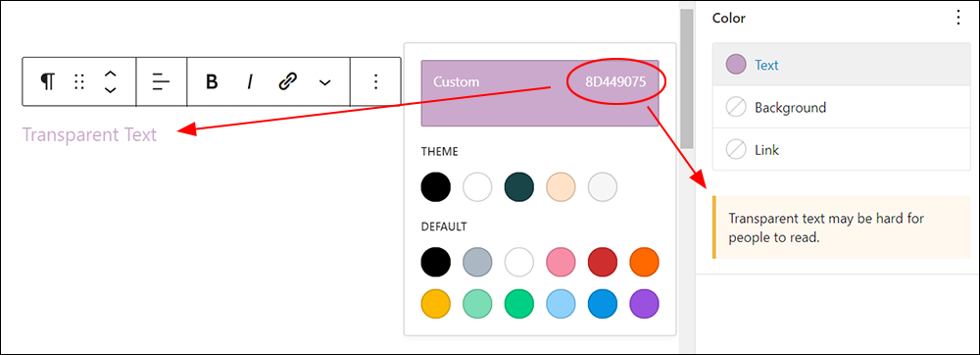Select vivid green DEFAULT color swatch
Image resolution: width=980 pixels, height=355 pixels.
point(519,304)
